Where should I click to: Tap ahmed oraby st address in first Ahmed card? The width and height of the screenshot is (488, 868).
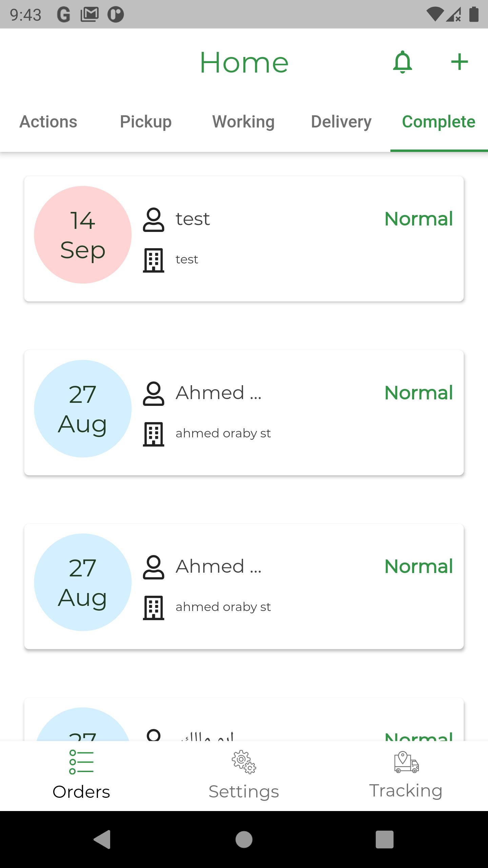pos(223,433)
